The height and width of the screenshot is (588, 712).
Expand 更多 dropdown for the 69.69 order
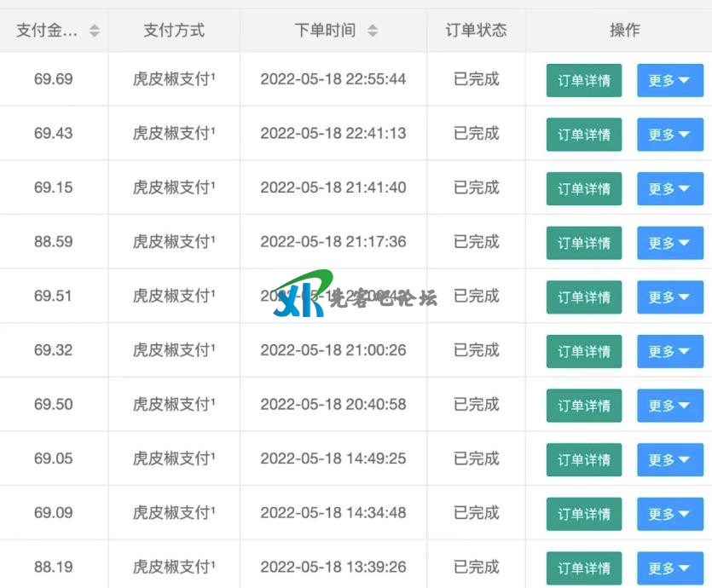(x=669, y=81)
